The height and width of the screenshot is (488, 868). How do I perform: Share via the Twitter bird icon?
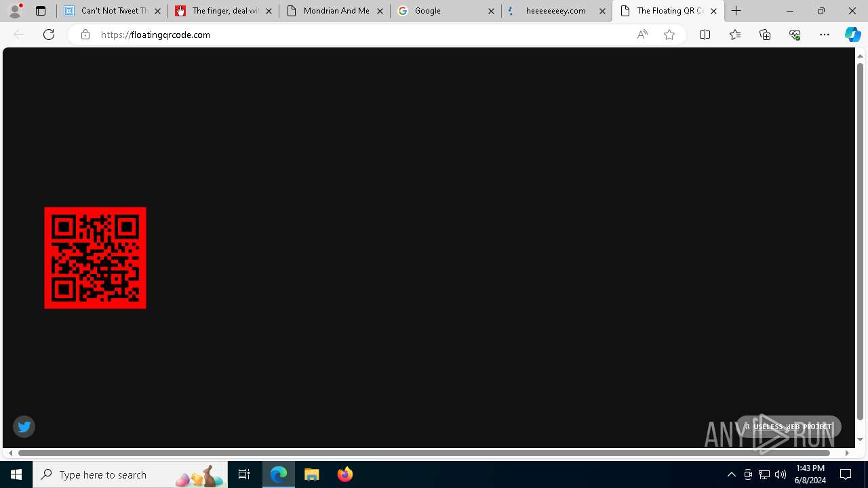[x=24, y=426]
